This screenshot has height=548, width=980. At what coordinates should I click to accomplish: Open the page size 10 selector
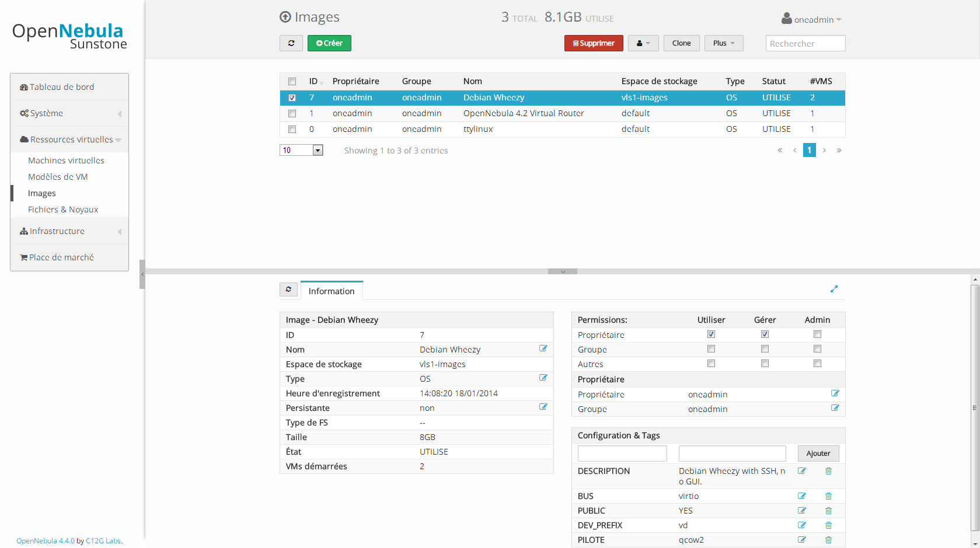[301, 150]
